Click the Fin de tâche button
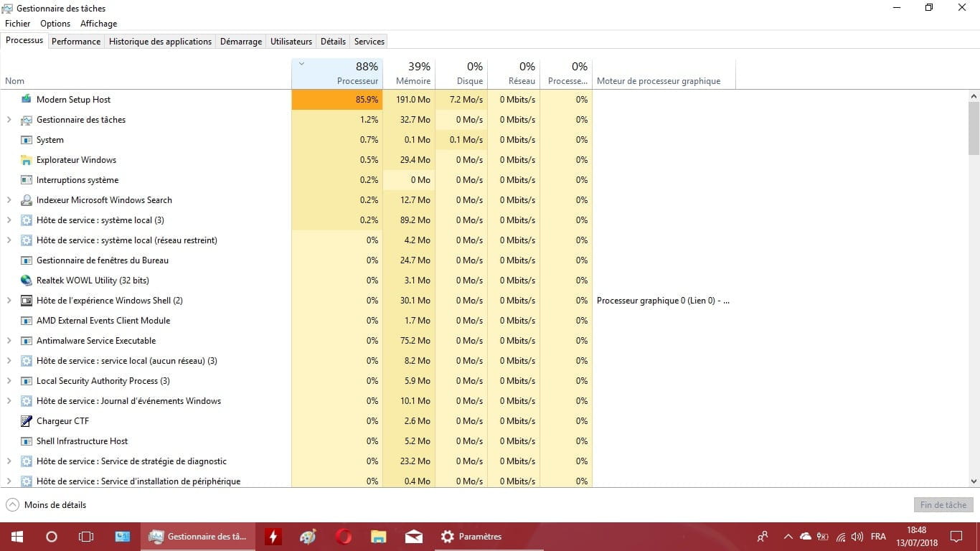The image size is (980, 551). 943,505
